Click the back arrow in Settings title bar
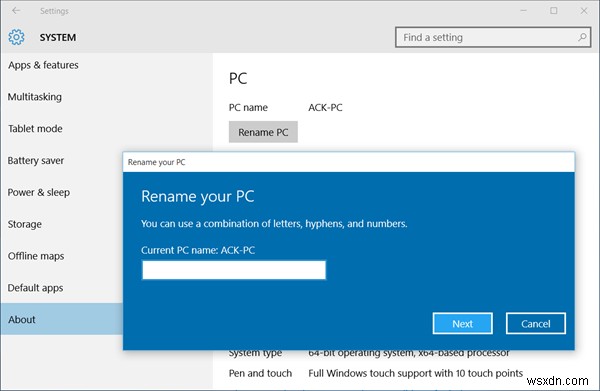This screenshot has width=600, height=391. point(16,10)
